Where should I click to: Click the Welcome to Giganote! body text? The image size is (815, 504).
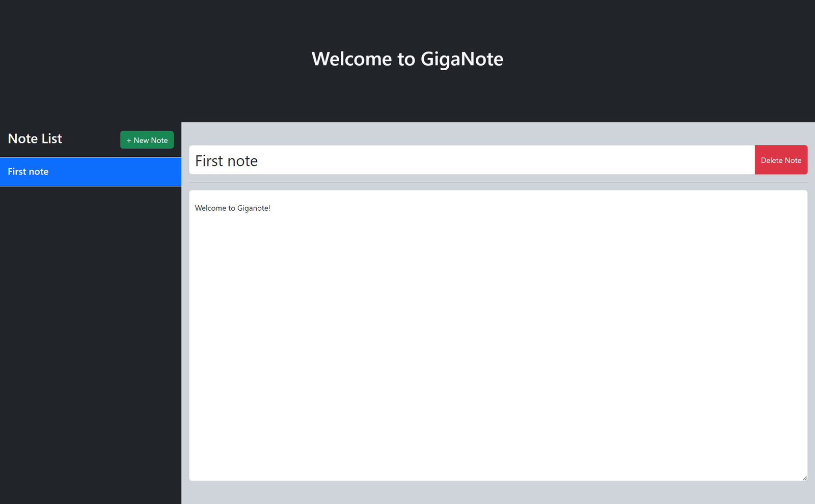tap(232, 208)
